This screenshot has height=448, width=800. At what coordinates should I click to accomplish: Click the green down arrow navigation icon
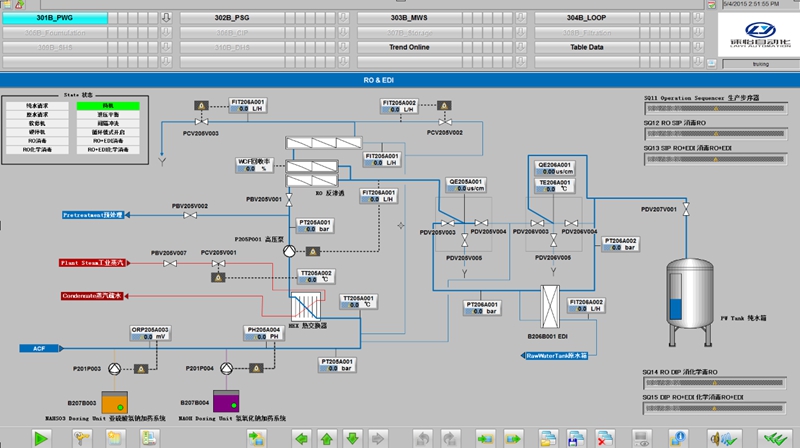click(352, 438)
